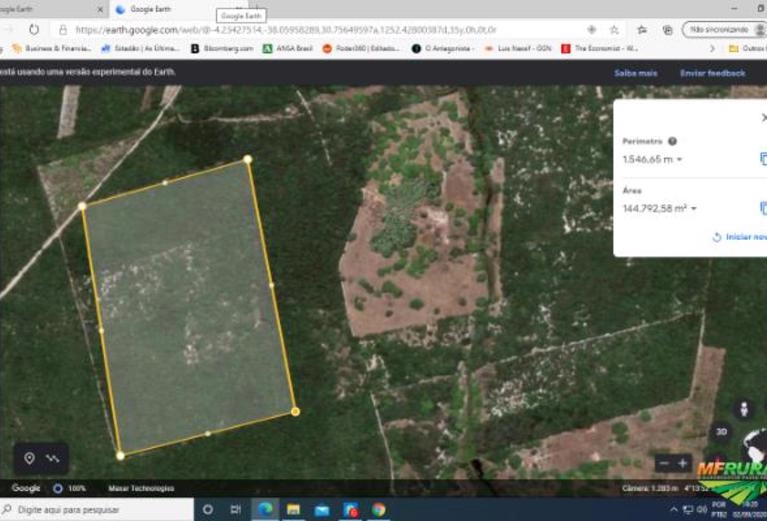Open the Outros favoritos folder
Screen dimensions: 767x521
(x=747, y=48)
